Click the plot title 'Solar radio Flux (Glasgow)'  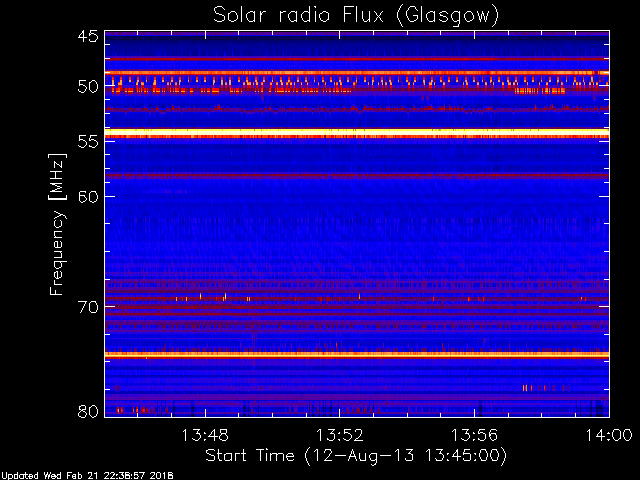coord(356,15)
